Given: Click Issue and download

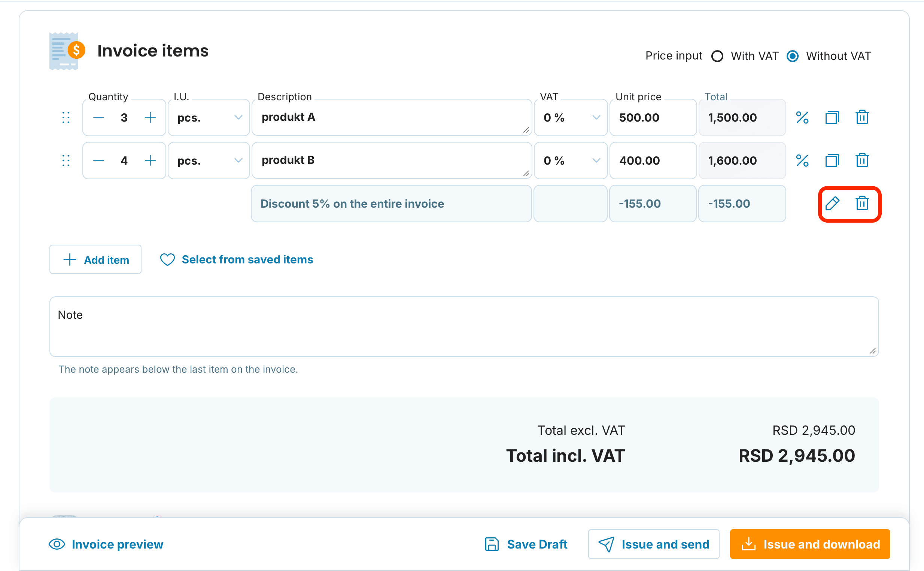Looking at the screenshot, I should coord(810,544).
